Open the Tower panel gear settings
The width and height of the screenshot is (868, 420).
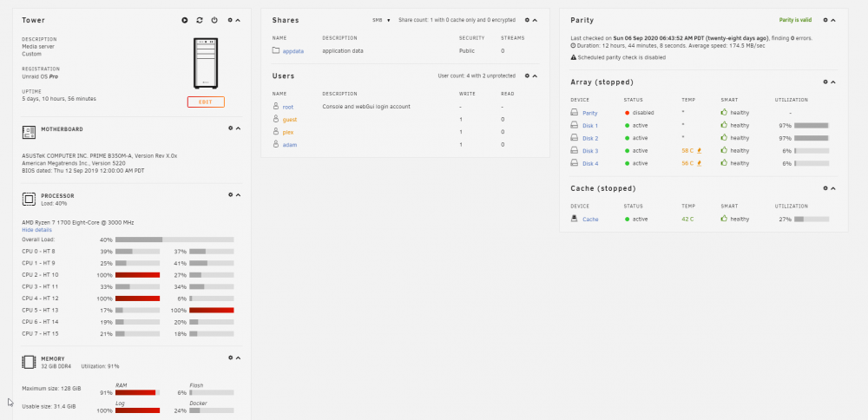click(230, 21)
